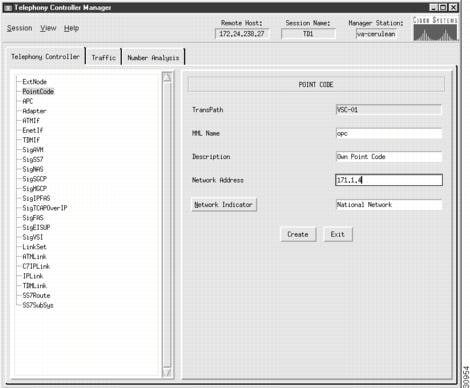Click the Manager Station field

(376, 34)
